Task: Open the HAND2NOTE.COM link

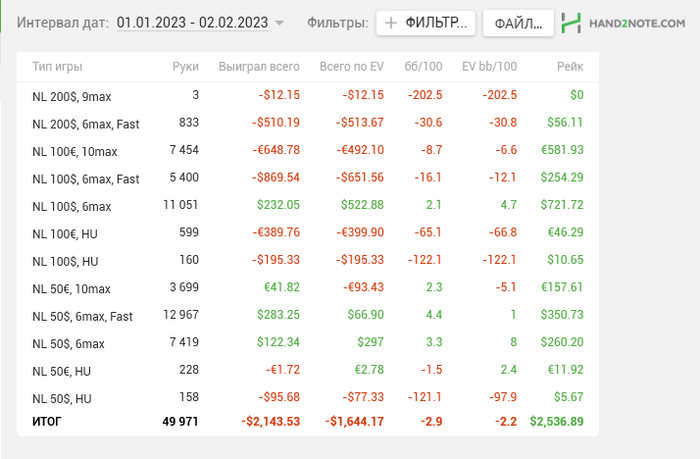Action: pos(637,23)
